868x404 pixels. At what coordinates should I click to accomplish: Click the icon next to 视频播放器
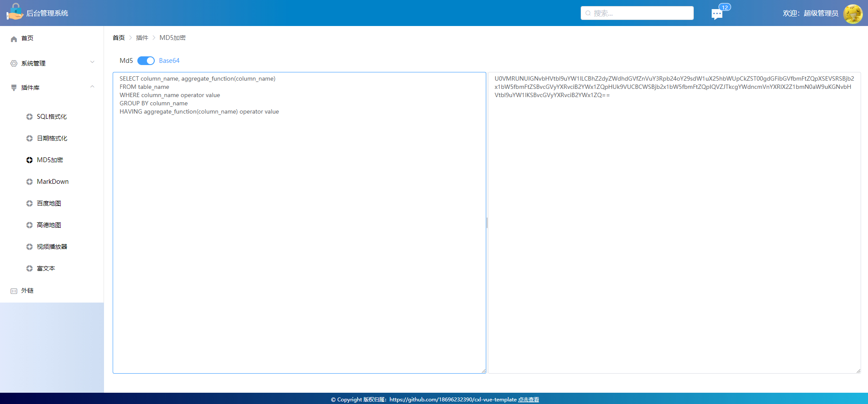click(x=29, y=247)
